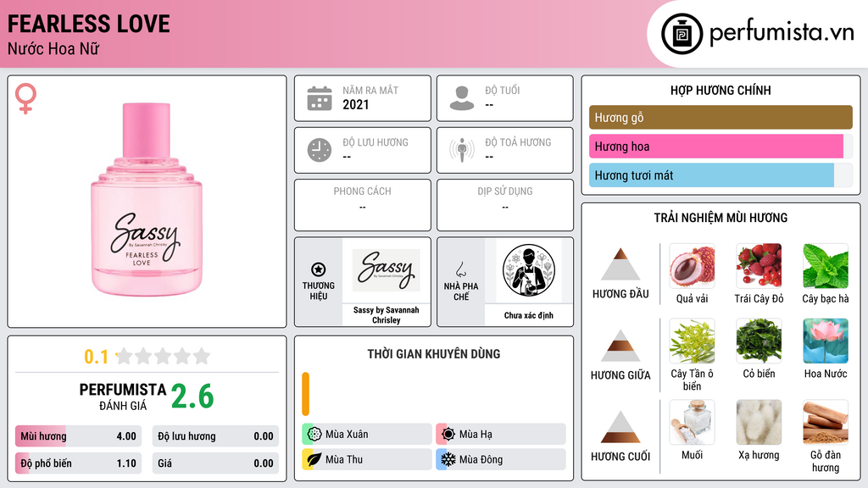This screenshot has height=488, width=868.
Task: Click the FEARLESS LOVE title
Action: pos(88,25)
